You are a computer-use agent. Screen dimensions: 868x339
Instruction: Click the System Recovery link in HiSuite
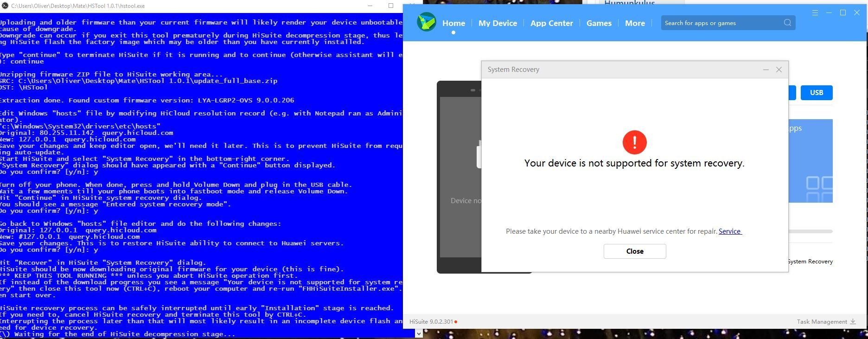(x=810, y=262)
